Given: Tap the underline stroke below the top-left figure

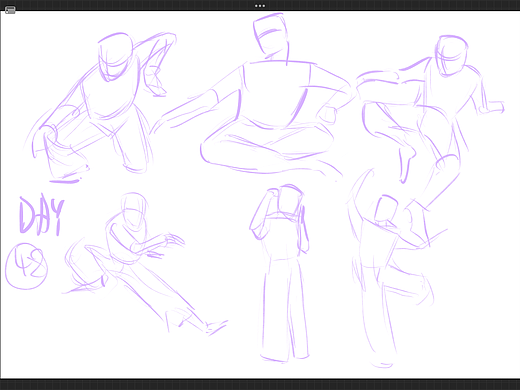Looking at the screenshot, I should (64, 181).
